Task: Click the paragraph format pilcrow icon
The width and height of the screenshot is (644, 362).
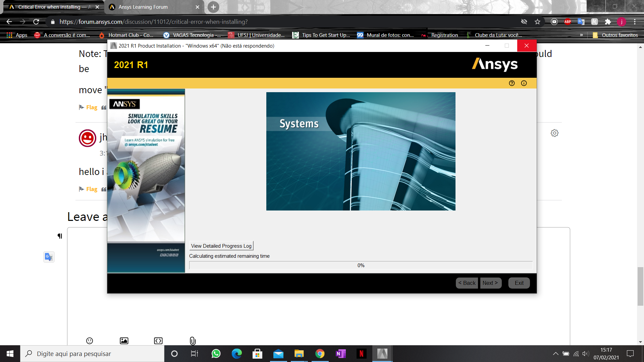Action: 60,236
